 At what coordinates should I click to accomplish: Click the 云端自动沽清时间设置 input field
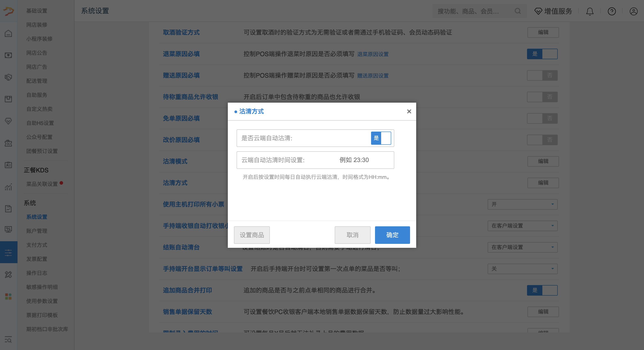click(x=354, y=160)
